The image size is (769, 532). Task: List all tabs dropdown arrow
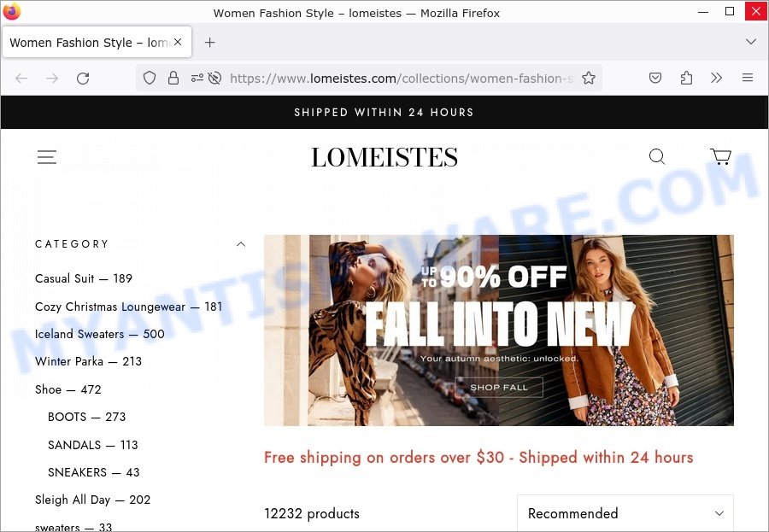[751, 42]
